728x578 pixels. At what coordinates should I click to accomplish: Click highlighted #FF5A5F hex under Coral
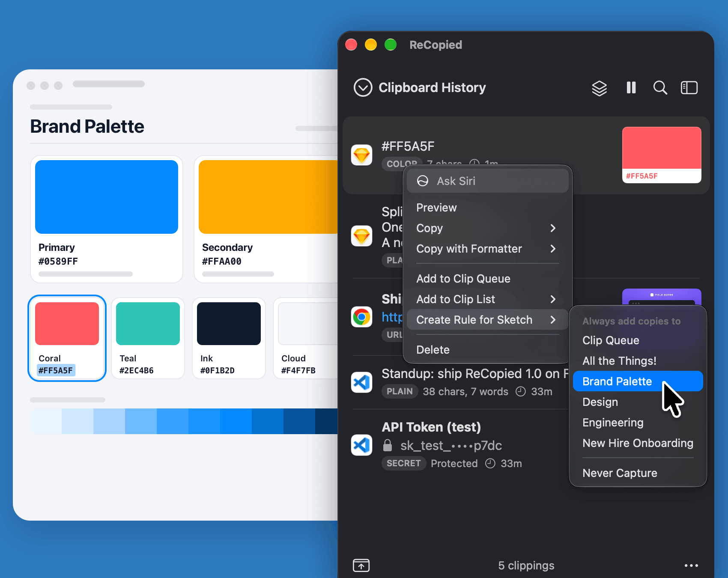click(56, 370)
